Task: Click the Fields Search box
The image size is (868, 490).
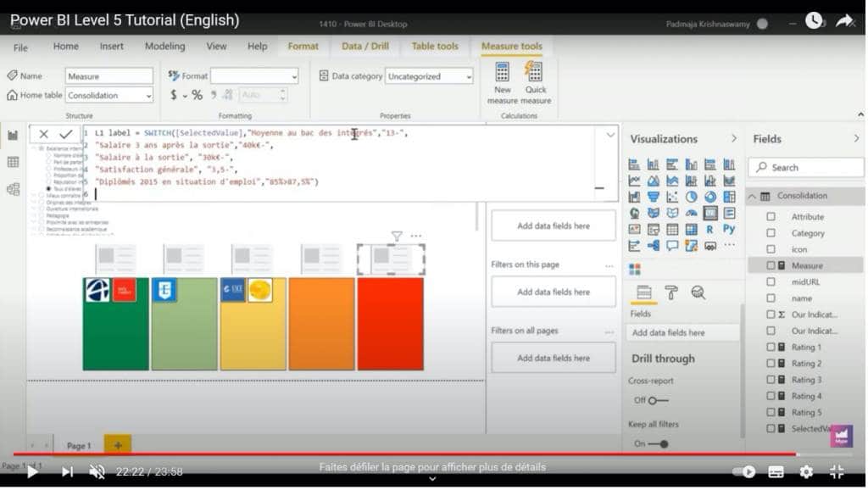Action: pos(806,168)
